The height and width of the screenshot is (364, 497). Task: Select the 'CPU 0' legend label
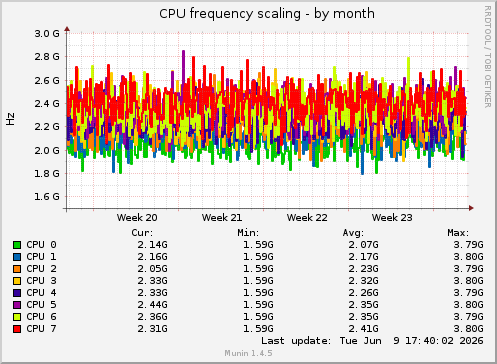point(41,245)
